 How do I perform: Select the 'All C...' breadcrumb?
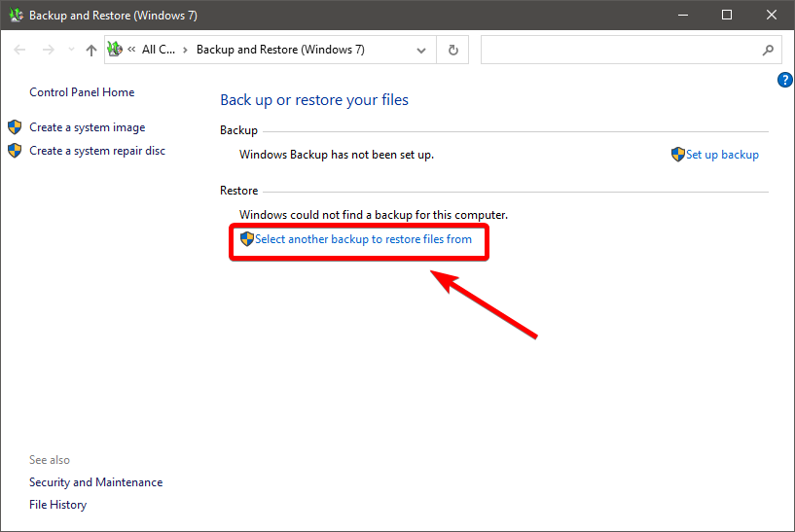click(159, 50)
